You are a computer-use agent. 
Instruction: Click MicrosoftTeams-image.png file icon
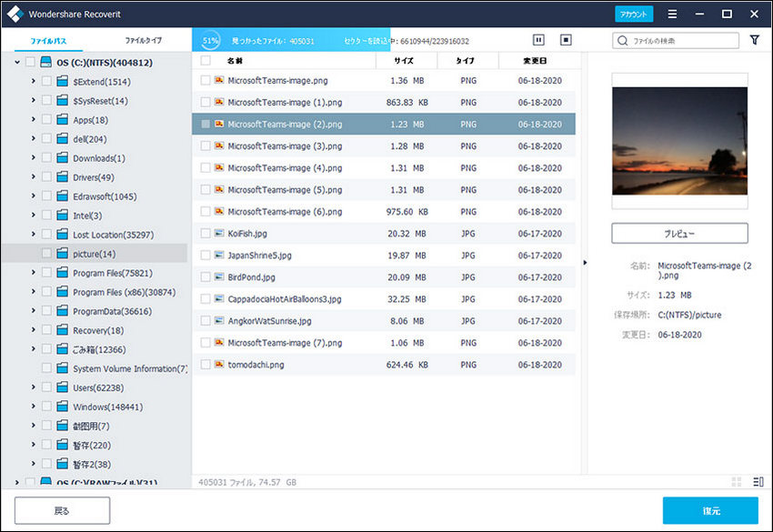pyautogui.click(x=219, y=80)
